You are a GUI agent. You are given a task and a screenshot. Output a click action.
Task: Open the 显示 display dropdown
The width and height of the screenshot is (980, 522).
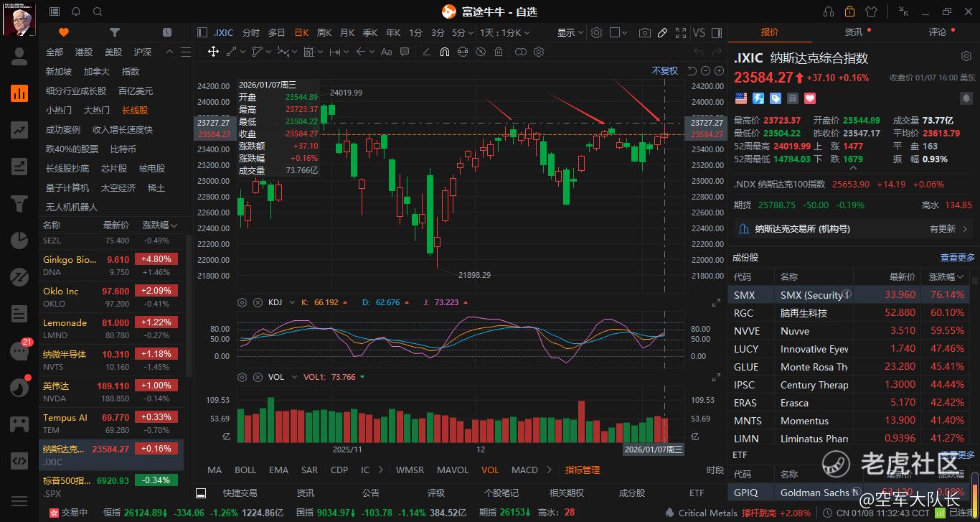point(570,33)
